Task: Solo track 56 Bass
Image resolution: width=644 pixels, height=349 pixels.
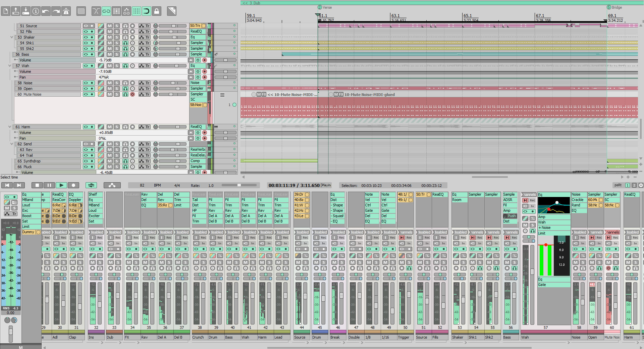Action: pos(116,54)
